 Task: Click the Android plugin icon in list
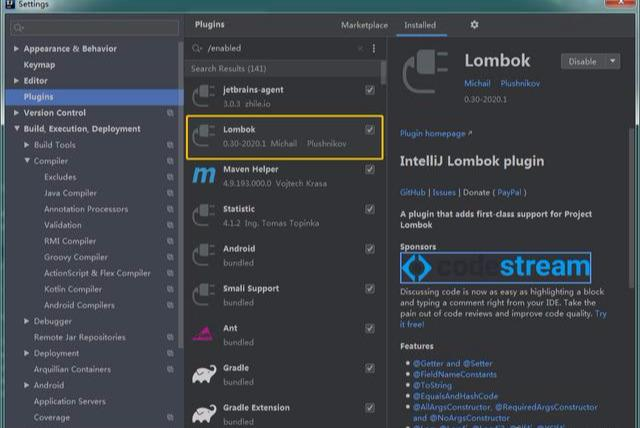click(x=203, y=255)
